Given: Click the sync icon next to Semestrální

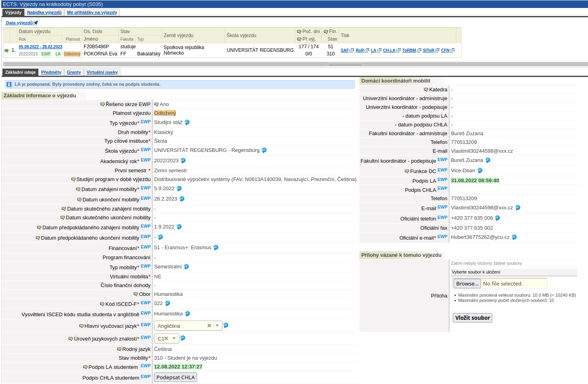Looking at the screenshot, I should pyautogui.click(x=186, y=267).
